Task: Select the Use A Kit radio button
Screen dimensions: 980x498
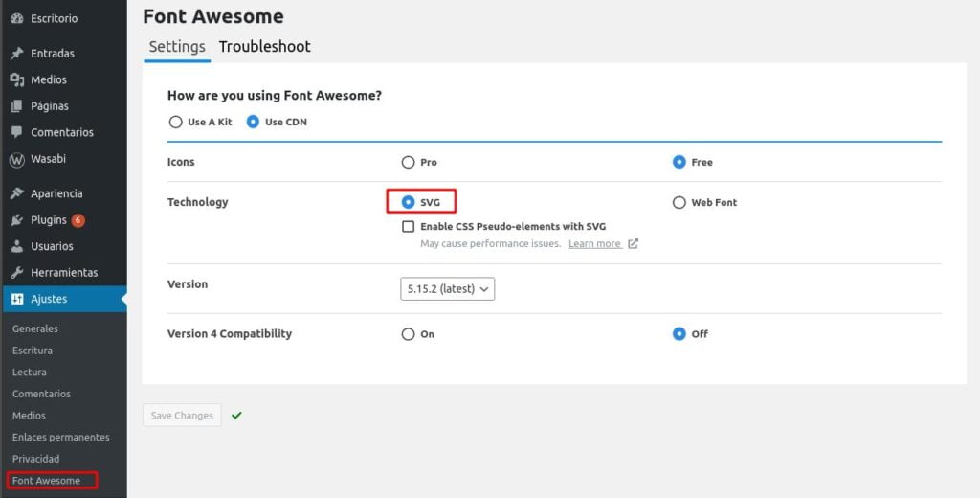Action: 176,122
